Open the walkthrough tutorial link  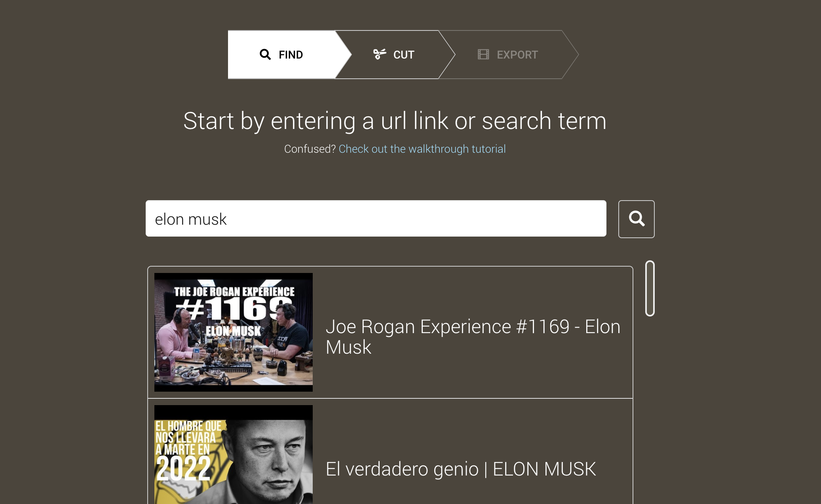coord(422,149)
